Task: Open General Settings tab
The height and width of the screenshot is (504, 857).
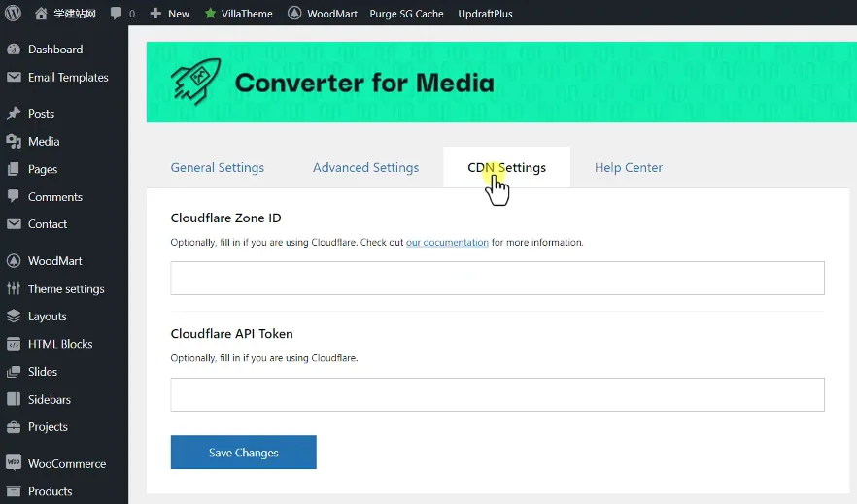Action: coord(217,168)
